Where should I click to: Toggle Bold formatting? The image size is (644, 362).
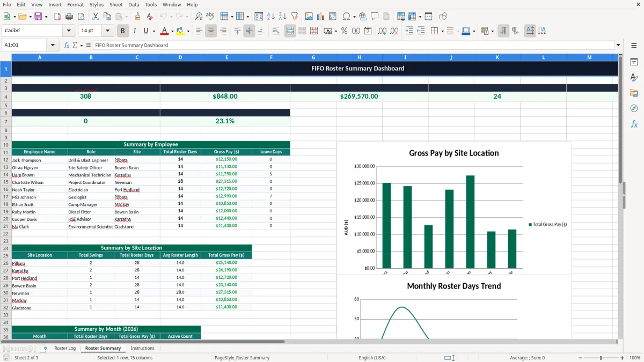(123, 31)
